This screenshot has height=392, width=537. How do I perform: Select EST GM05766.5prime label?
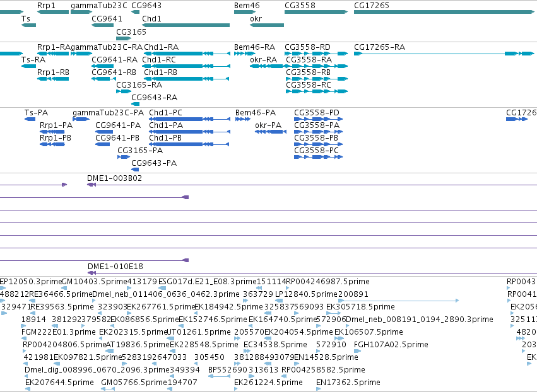click(x=134, y=383)
